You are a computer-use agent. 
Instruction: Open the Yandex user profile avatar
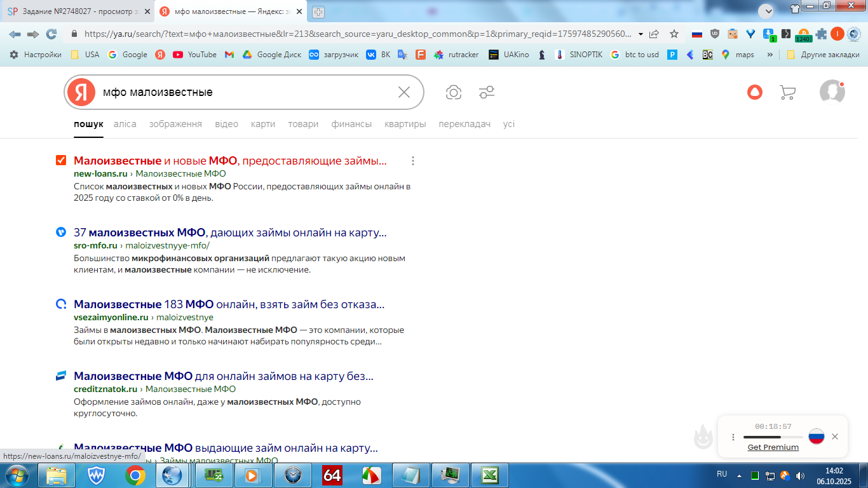(x=832, y=91)
